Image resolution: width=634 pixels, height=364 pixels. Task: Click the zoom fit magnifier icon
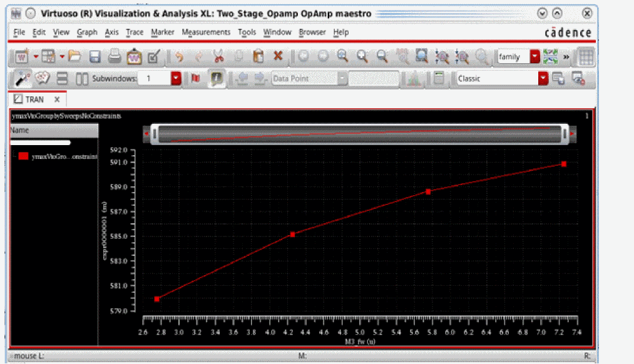point(343,56)
